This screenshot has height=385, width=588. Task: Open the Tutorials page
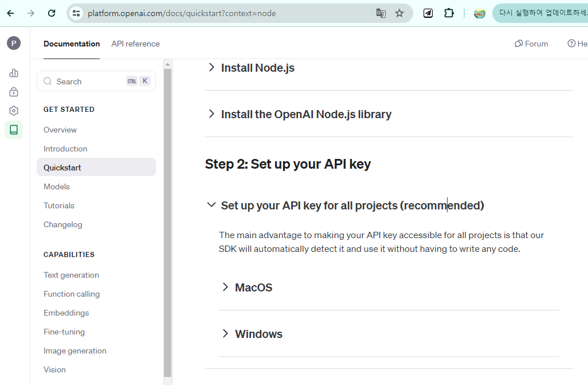tap(59, 205)
